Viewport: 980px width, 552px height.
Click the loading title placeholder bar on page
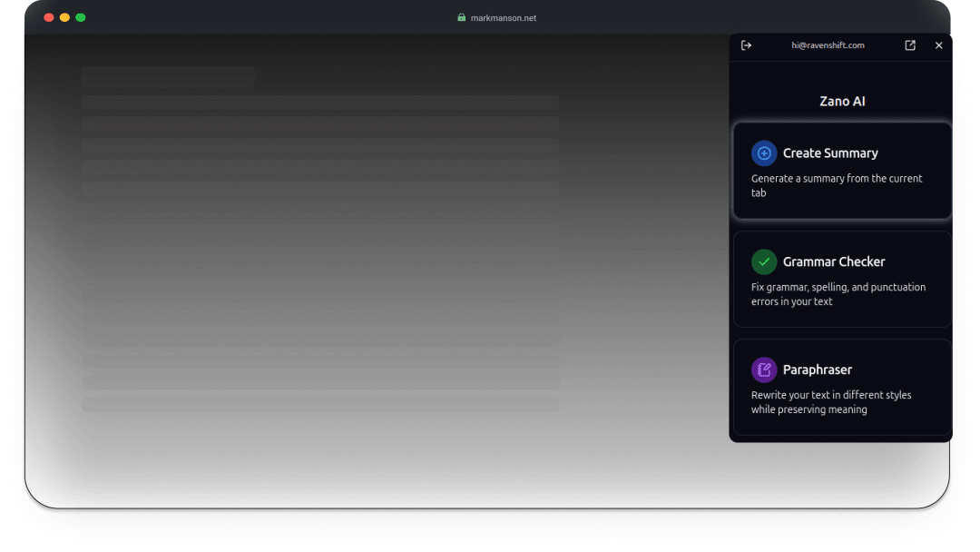168,77
